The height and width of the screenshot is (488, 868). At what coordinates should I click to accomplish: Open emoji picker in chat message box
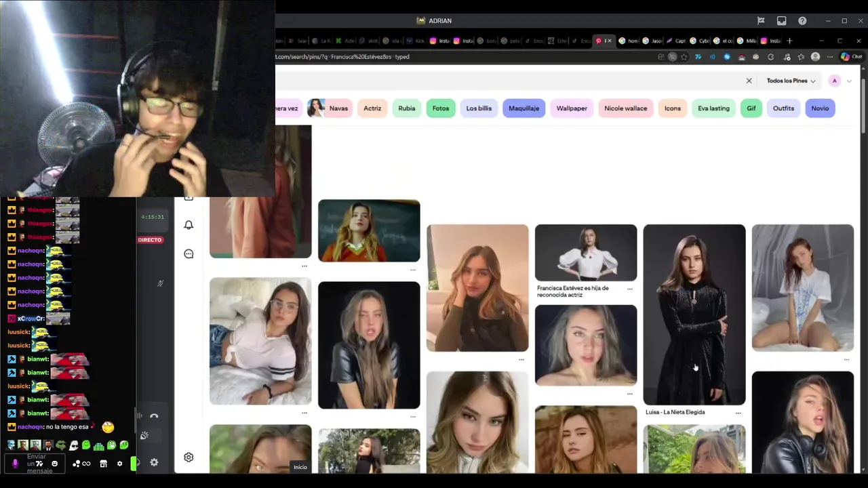point(54,464)
